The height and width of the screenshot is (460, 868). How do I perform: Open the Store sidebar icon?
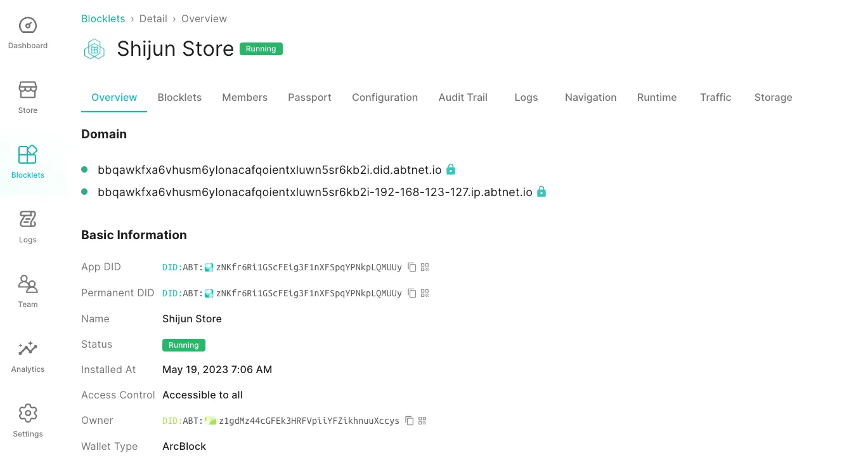[28, 90]
